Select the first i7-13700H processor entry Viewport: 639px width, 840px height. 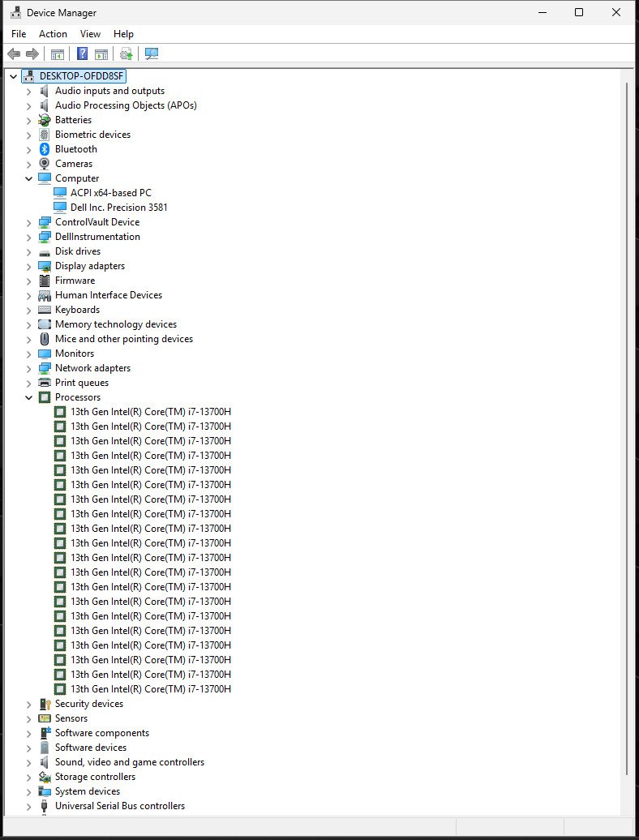tap(151, 411)
